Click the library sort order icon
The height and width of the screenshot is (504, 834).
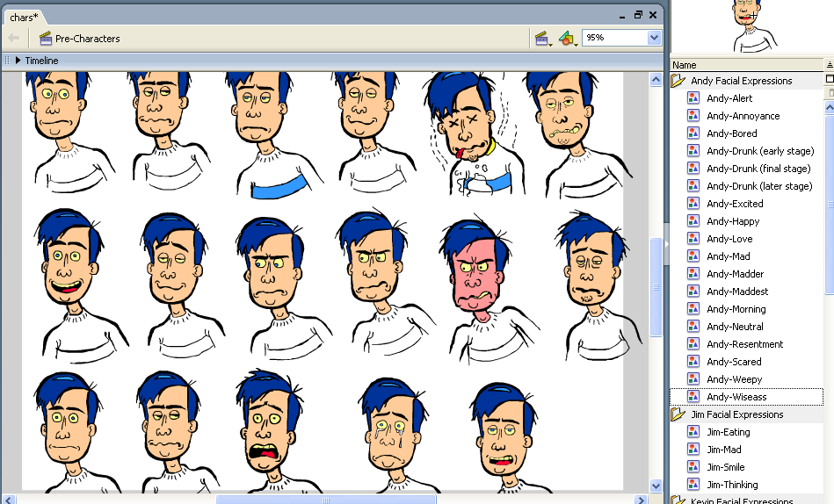[x=830, y=65]
